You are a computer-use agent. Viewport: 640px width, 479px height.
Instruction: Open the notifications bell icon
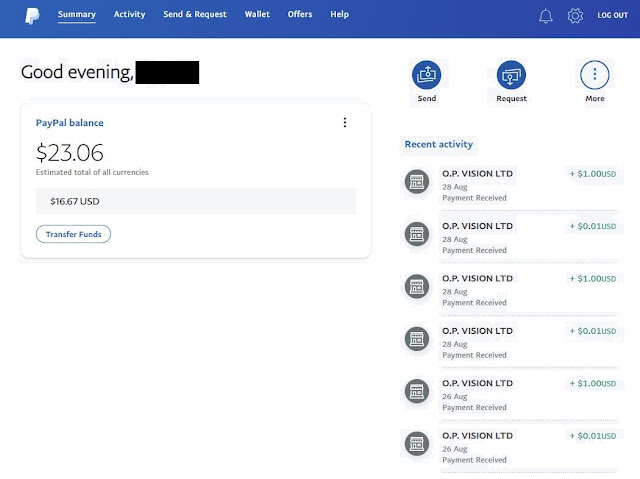click(545, 16)
